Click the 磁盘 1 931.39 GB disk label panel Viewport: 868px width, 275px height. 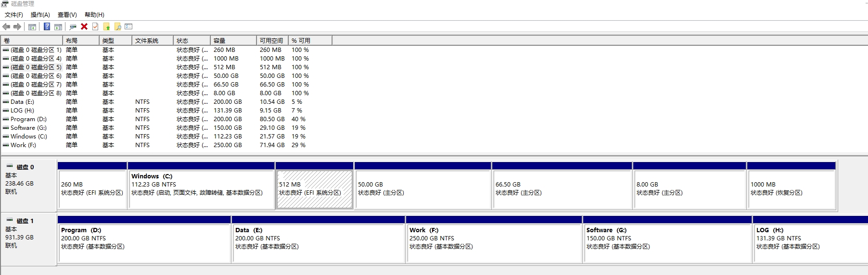[29, 239]
